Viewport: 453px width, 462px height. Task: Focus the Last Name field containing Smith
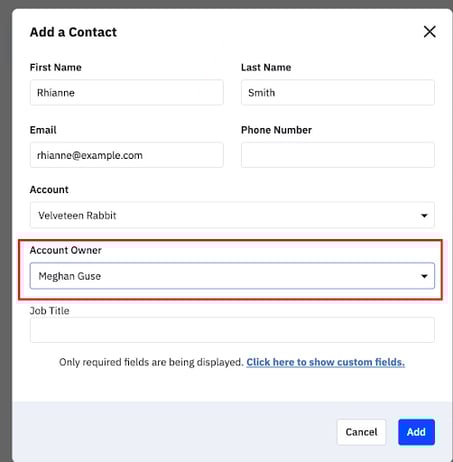tap(338, 93)
